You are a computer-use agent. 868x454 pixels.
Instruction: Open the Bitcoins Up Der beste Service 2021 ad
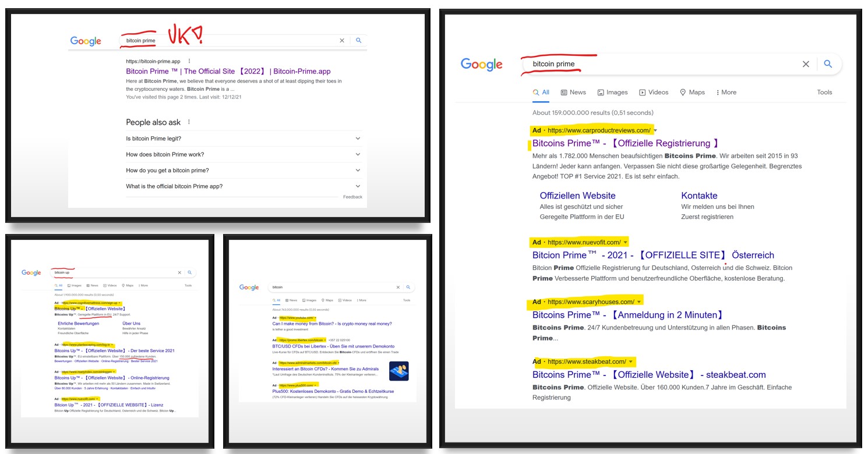tap(114, 351)
